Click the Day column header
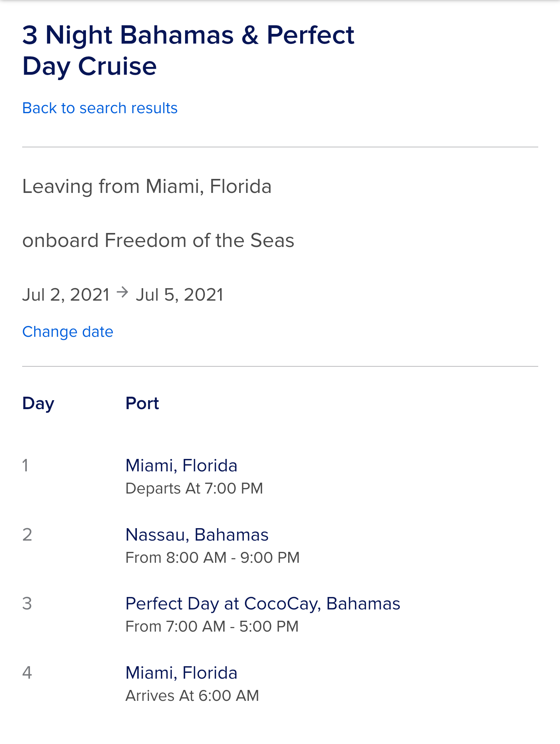The image size is (560, 744). pyautogui.click(x=38, y=404)
